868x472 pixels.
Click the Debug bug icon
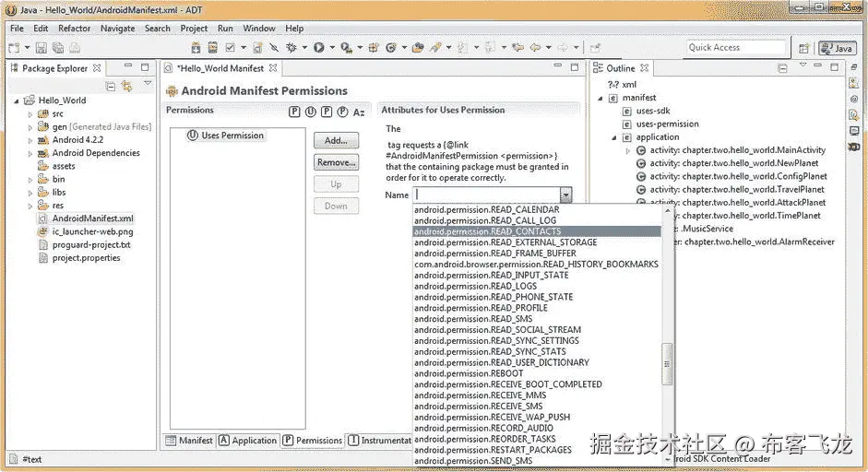click(x=291, y=48)
